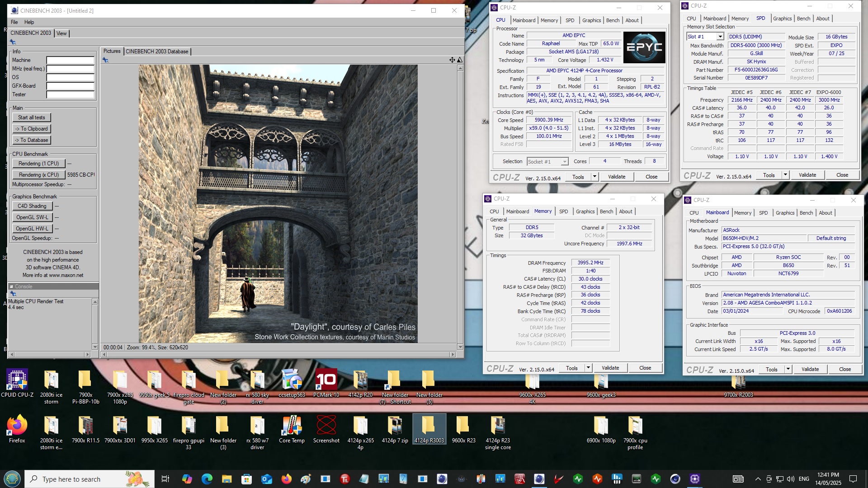
Task: Open Graphics tab in CPU-Z SPD window
Action: click(x=782, y=19)
